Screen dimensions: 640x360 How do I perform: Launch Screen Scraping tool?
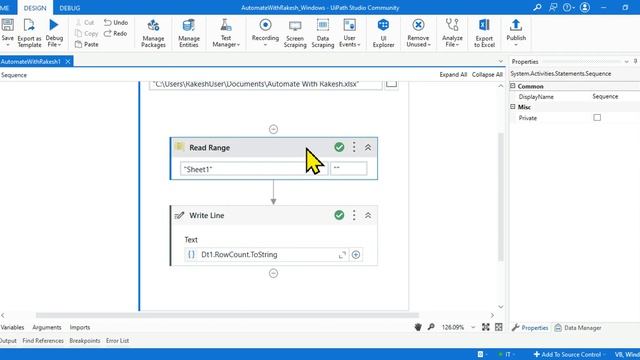(295, 33)
